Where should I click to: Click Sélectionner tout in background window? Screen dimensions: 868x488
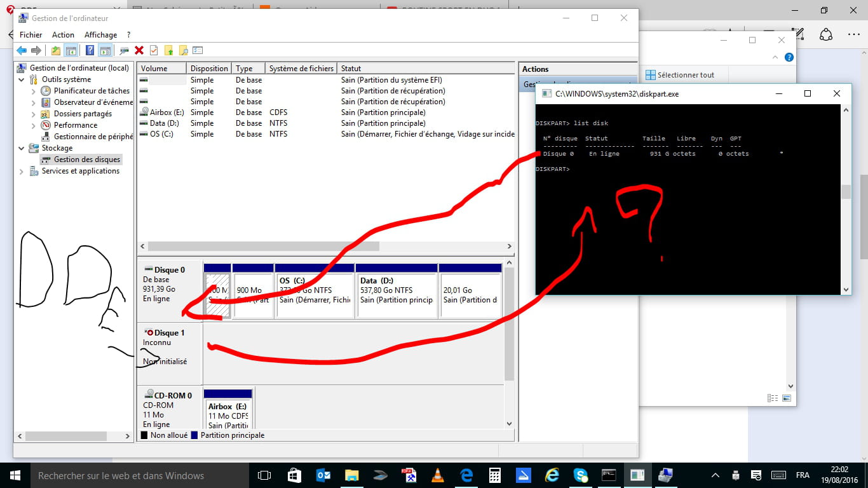(x=680, y=75)
